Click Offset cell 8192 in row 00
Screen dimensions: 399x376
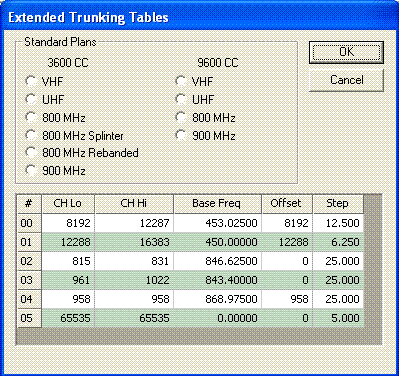pos(287,223)
